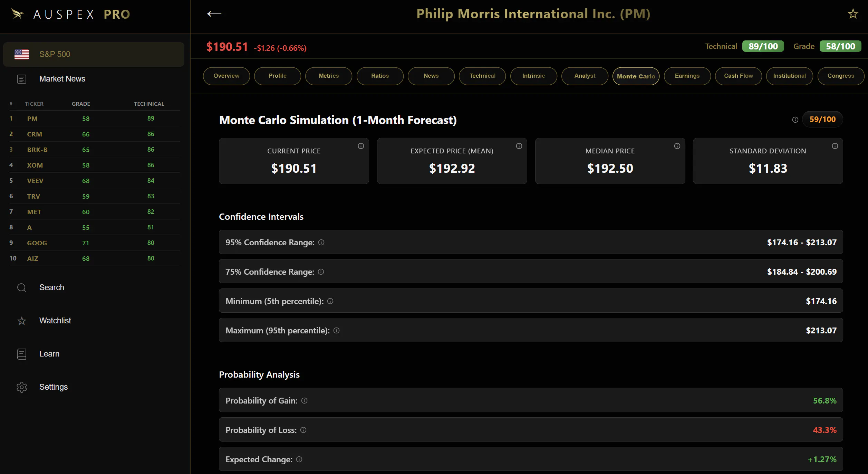Add PM to favorites with star icon
Viewport: 868px width, 474px height.
(853, 14)
